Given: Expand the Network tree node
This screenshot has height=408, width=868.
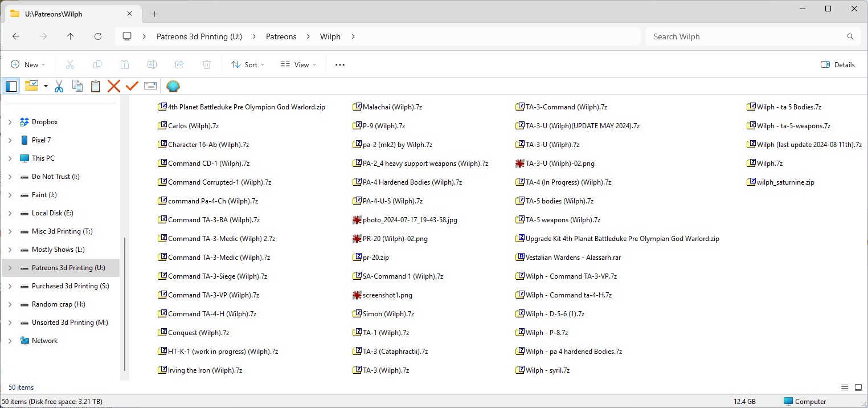Looking at the screenshot, I should point(10,341).
